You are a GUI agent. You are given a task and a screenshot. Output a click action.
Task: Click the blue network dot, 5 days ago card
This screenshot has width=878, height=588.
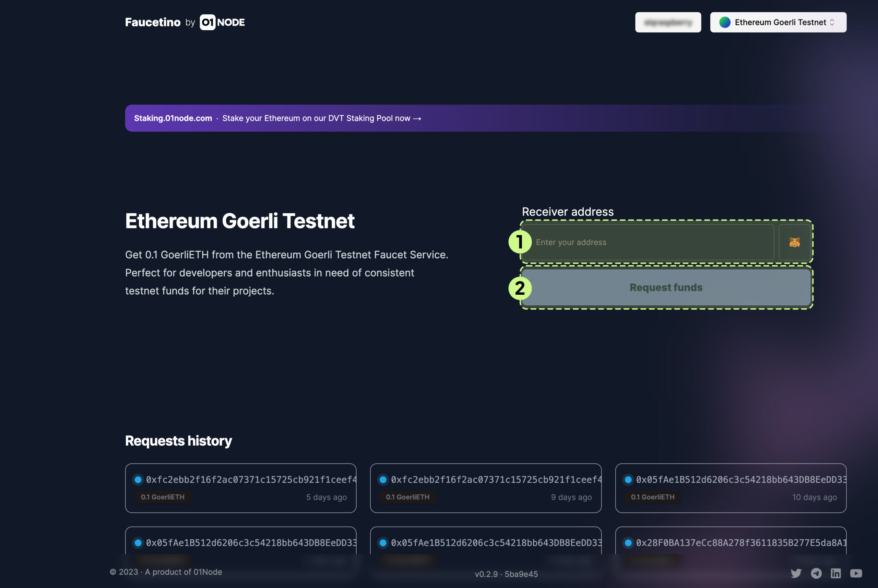138,480
